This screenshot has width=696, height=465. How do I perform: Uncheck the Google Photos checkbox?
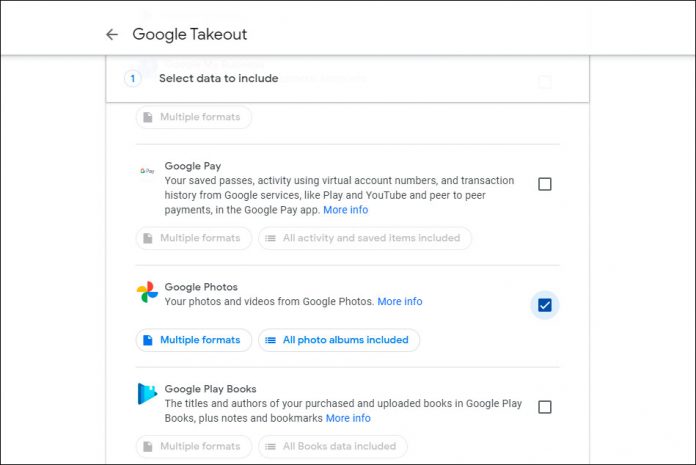(544, 305)
